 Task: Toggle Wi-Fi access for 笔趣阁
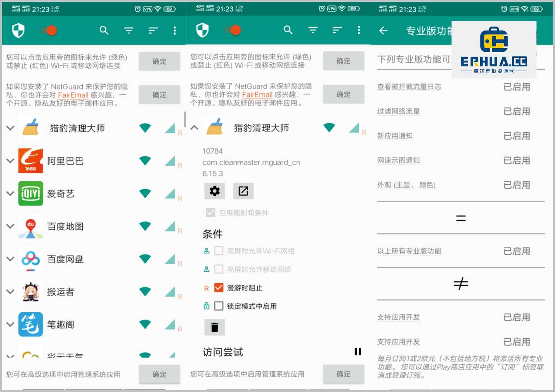pyautogui.click(x=145, y=324)
